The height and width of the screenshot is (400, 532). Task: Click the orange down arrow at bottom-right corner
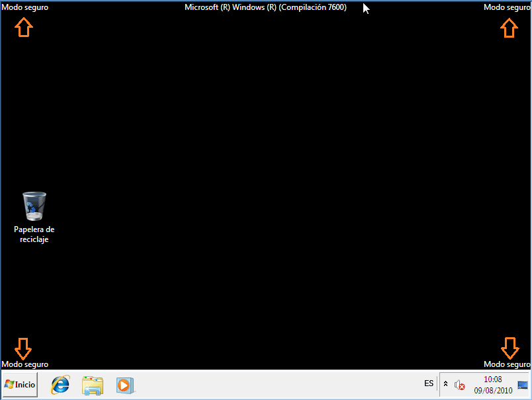pos(509,348)
